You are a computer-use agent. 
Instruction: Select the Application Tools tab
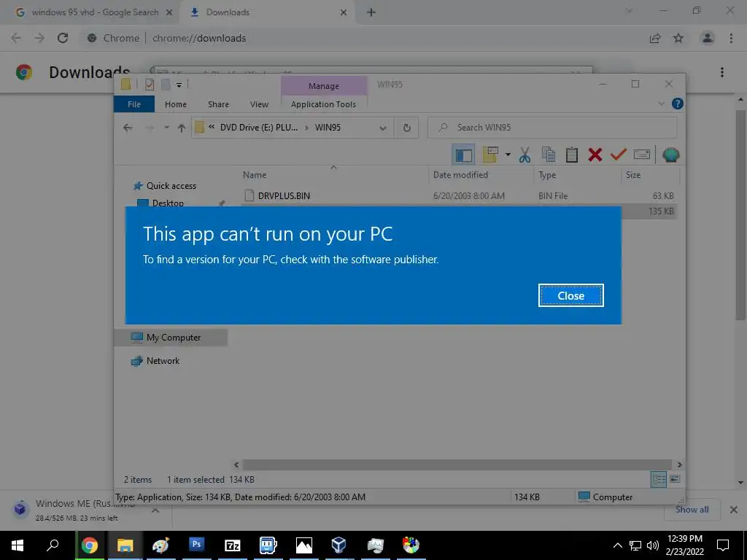[323, 104]
